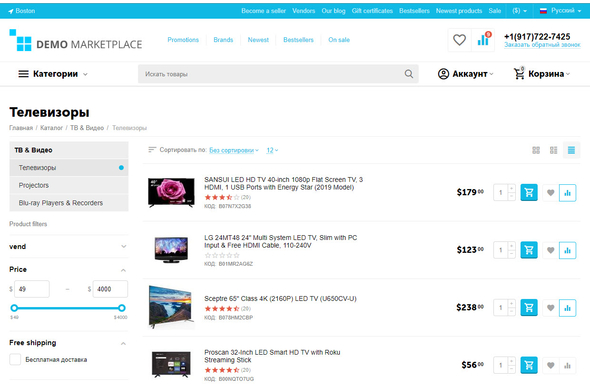Expand the vend filter section
Viewport: 590px width, 391px height.
[x=123, y=246]
